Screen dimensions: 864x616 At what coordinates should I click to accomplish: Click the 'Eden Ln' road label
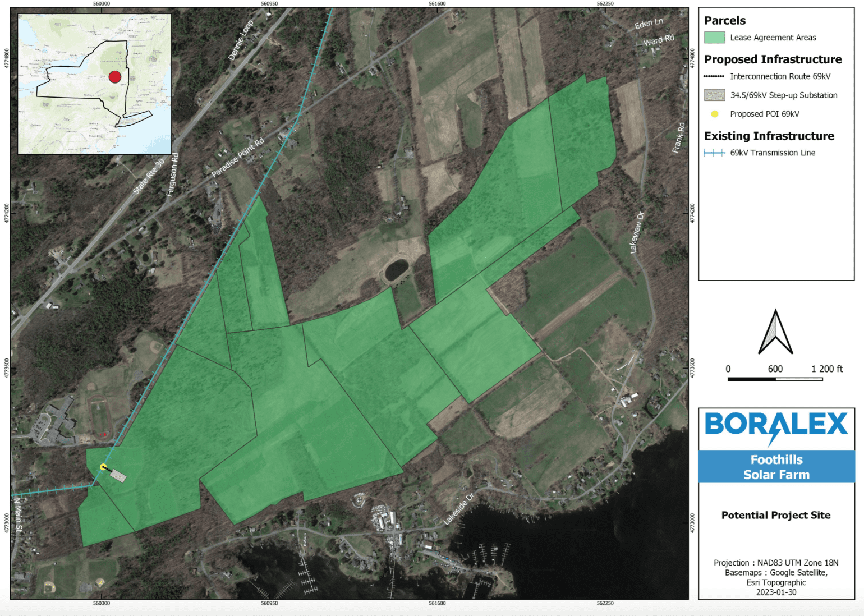click(649, 23)
